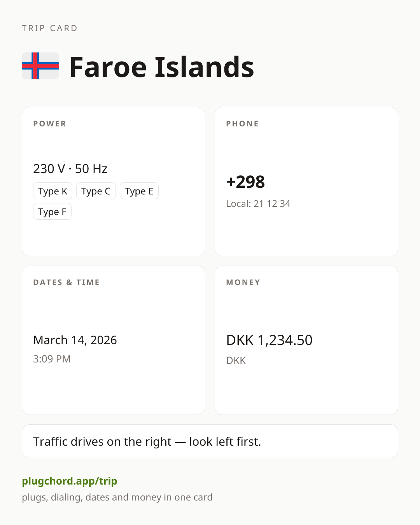The image size is (420, 525).
Task: Select the Type K plug chip
Action: [52, 191]
